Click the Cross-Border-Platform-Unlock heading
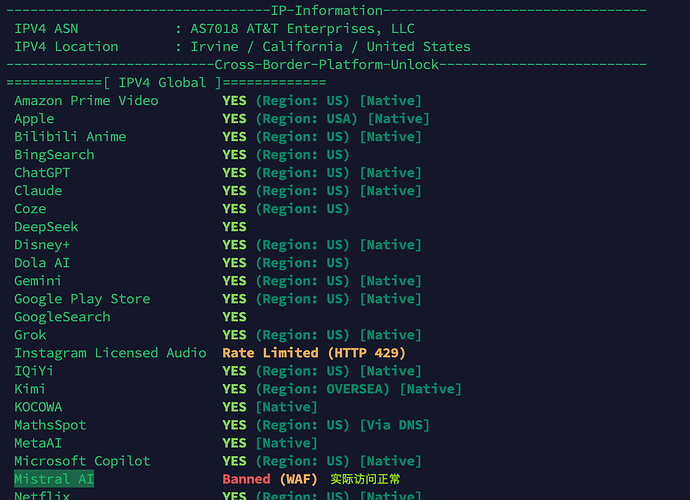 click(327, 65)
